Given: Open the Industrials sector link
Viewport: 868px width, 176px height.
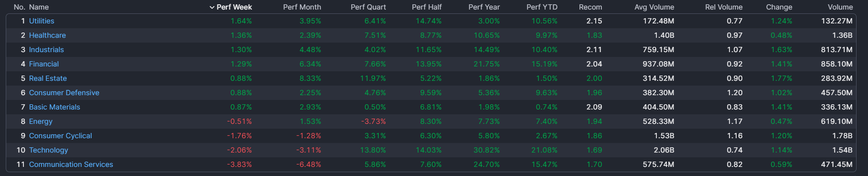Looking at the screenshot, I should point(46,50).
